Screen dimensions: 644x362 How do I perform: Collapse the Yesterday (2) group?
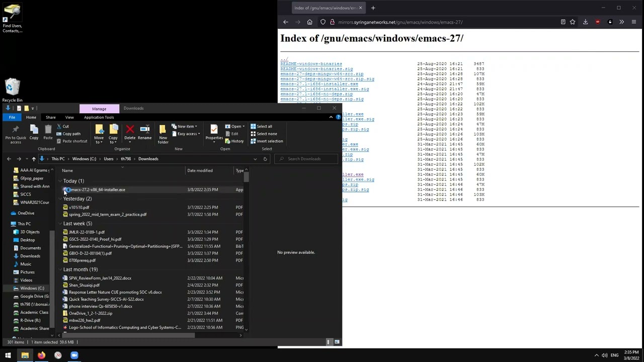click(x=60, y=199)
